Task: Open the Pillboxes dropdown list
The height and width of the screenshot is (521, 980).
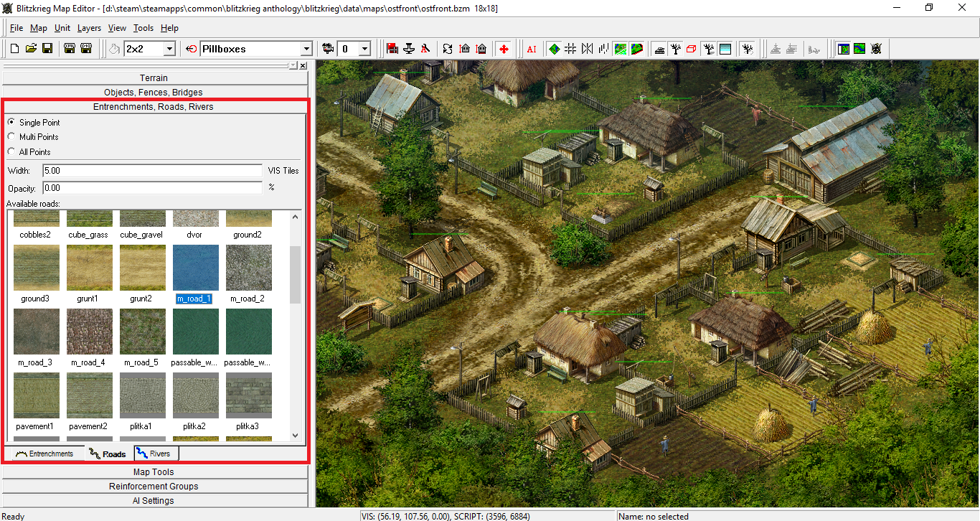Action: coord(306,49)
